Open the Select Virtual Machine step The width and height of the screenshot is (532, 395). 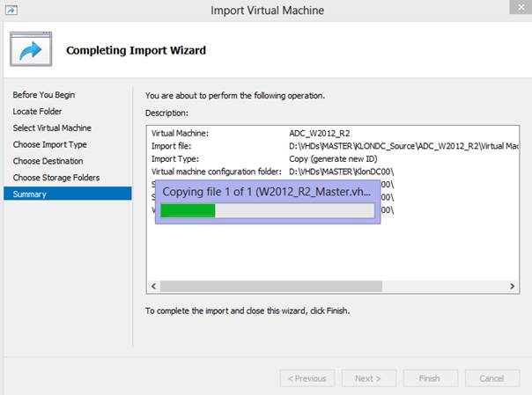52,128
